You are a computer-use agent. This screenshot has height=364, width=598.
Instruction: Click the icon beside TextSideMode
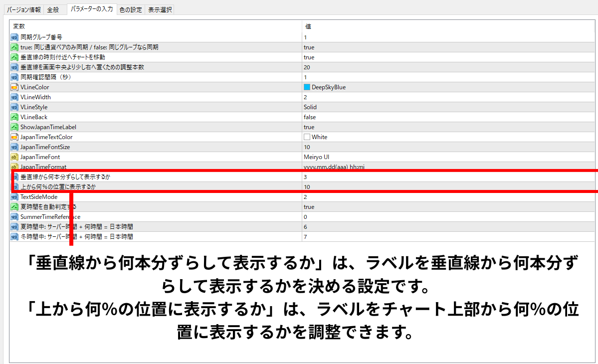point(14,197)
